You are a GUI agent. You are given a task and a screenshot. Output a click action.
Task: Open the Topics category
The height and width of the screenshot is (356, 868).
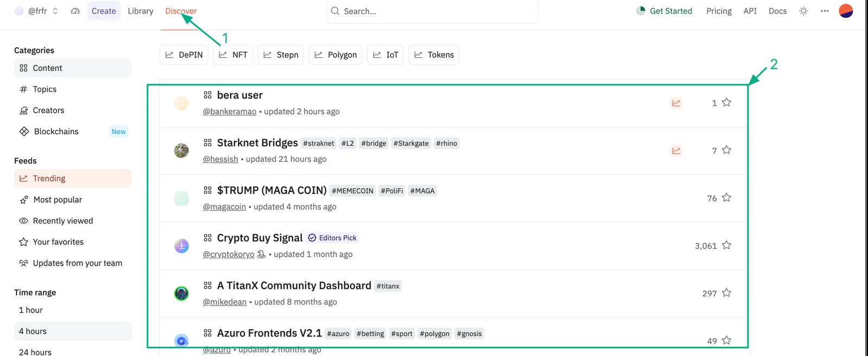(73, 89)
